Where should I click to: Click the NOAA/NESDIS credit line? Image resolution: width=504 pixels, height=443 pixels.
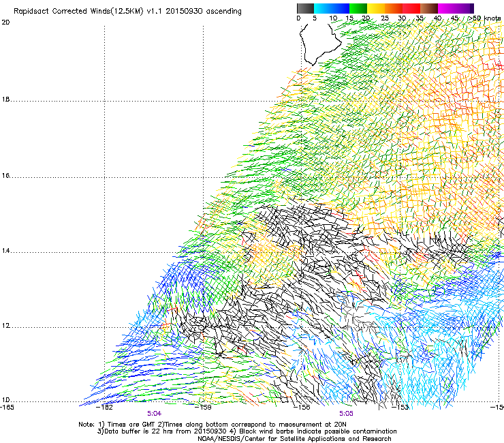point(294,439)
